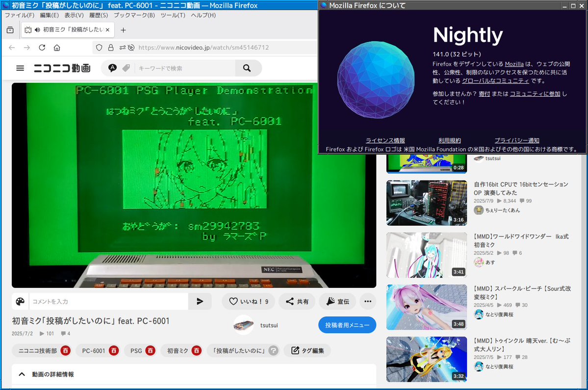Click the tsutsui uploader name

(269, 326)
